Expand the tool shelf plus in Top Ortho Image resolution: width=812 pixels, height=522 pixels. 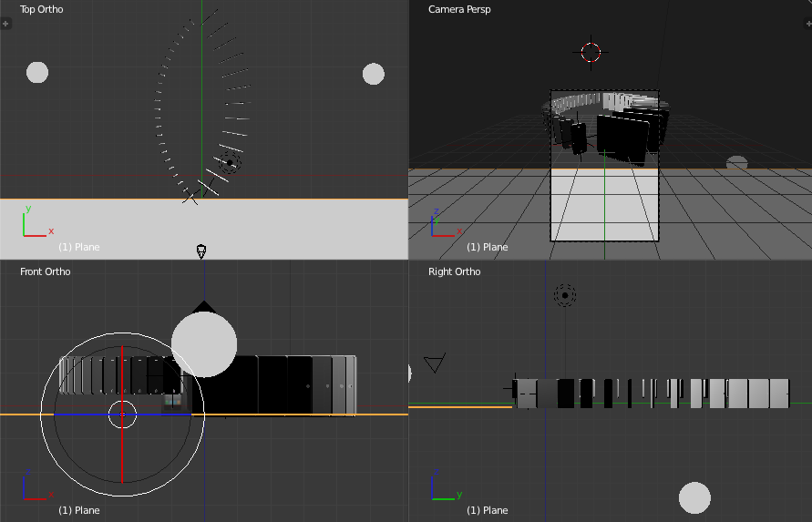click(5, 24)
